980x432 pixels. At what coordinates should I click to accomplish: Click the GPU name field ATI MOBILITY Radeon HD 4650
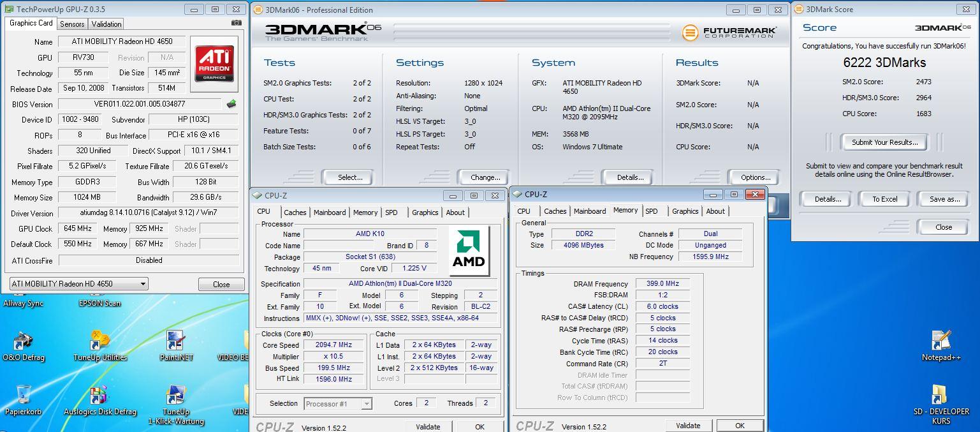pyautogui.click(x=123, y=41)
